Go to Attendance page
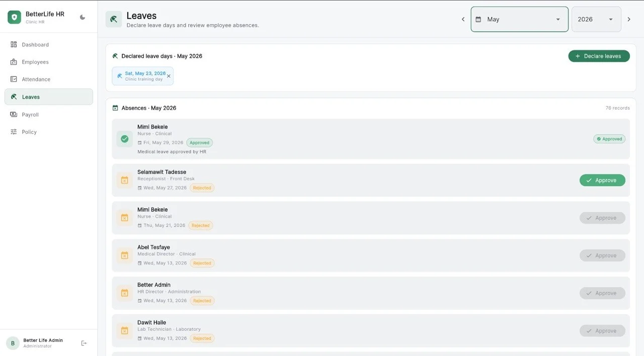This screenshot has width=644, height=356. click(49, 79)
